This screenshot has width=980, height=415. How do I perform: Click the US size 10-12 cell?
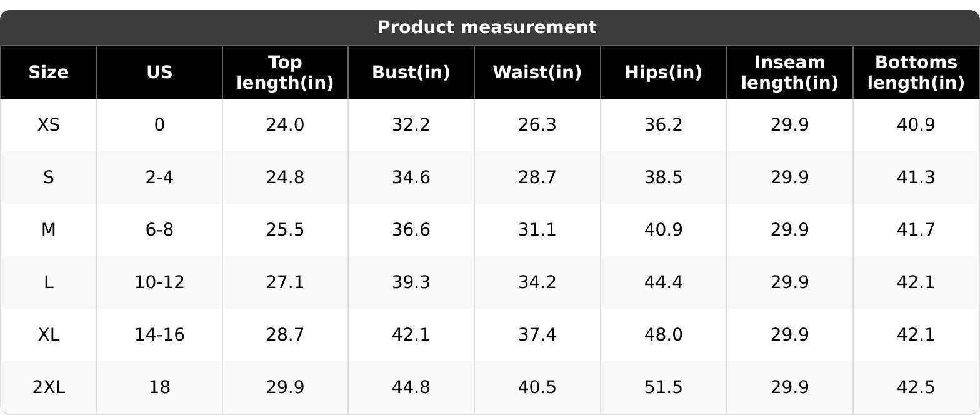(x=159, y=282)
